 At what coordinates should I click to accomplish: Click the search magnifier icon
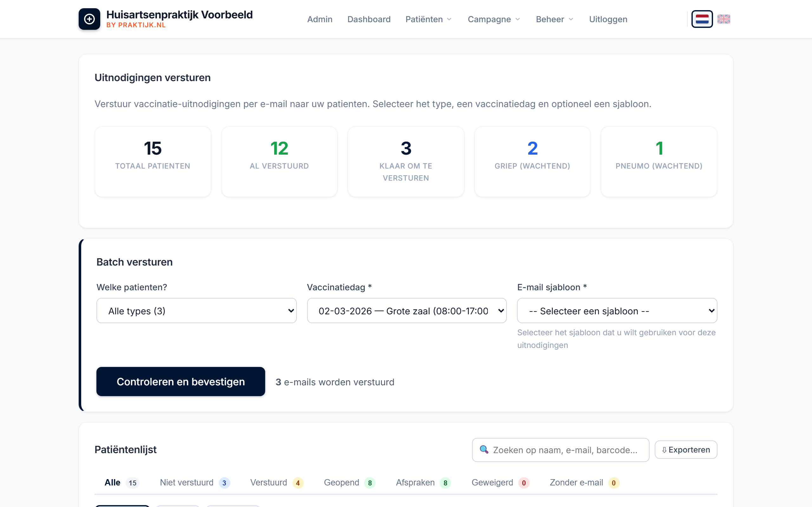[x=484, y=450]
